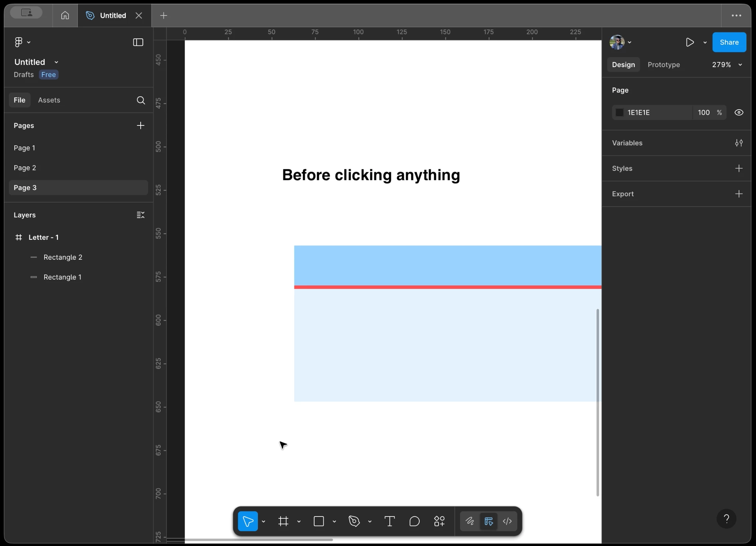The image size is (756, 546).
Task: Switch to the Assets tab
Action: [49, 100]
